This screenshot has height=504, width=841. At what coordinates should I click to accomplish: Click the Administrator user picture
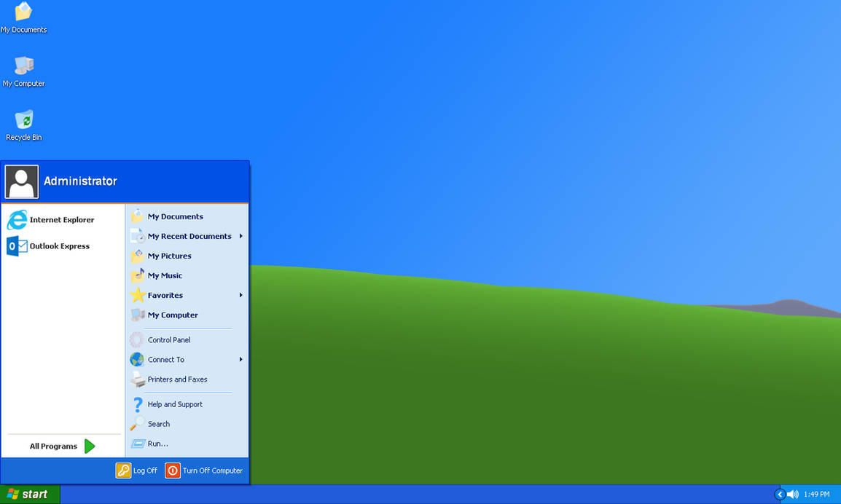coord(21,182)
